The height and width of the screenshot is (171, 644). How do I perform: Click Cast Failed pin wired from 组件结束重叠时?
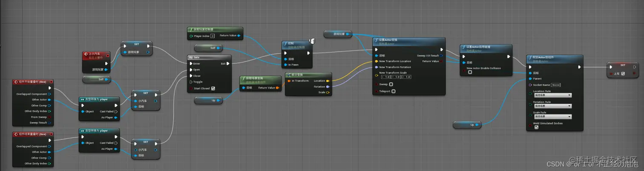click(x=115, y=143)
